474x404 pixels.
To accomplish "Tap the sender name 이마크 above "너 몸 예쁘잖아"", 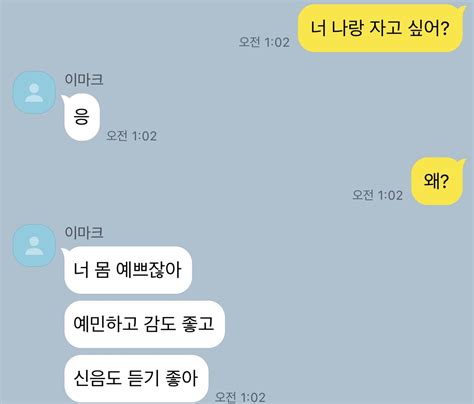I will (84, 232).
